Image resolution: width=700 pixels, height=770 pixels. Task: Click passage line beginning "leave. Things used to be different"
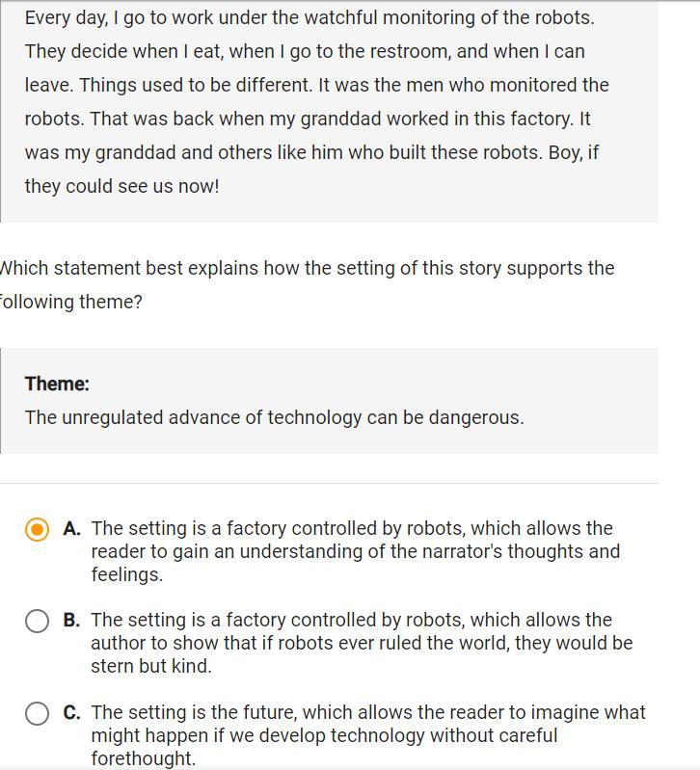click(x=316, y=85)
